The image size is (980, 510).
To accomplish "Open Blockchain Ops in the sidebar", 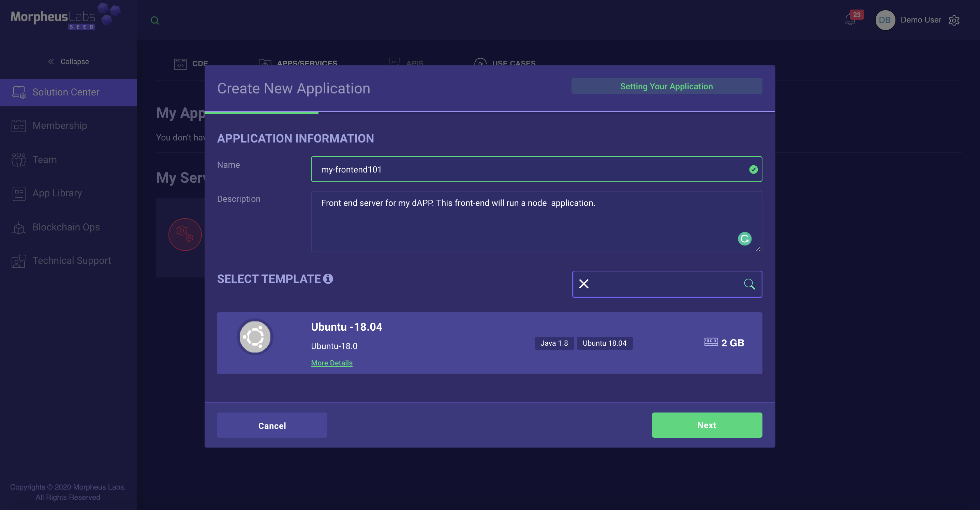I will (66, 227).
